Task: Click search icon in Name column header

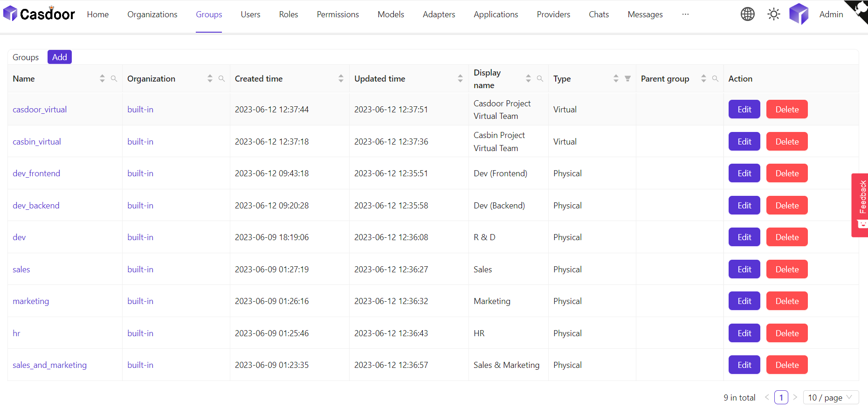Action: tap(114, 79)
